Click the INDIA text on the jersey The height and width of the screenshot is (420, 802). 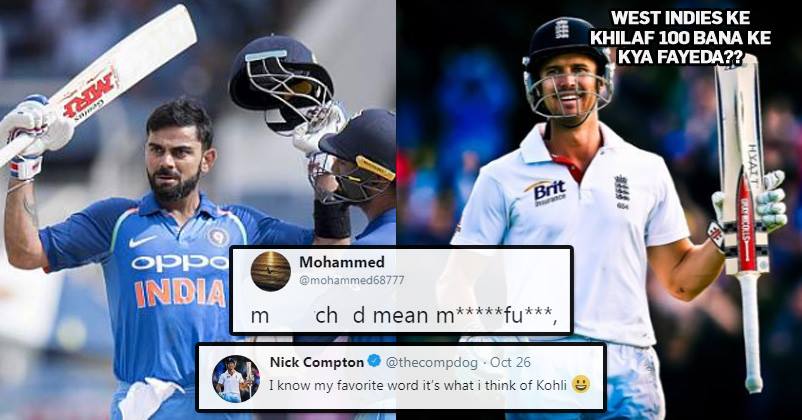tap(180, 294)
